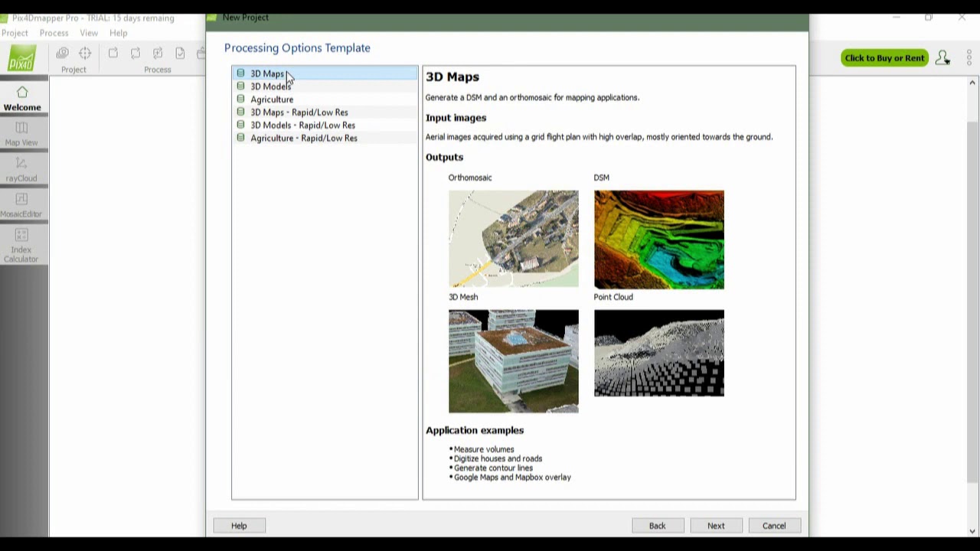Screen dimensions: 980x551
Task: Open the Help menu in menu bar
Action: pyautogui.click(x=118, y=33)
